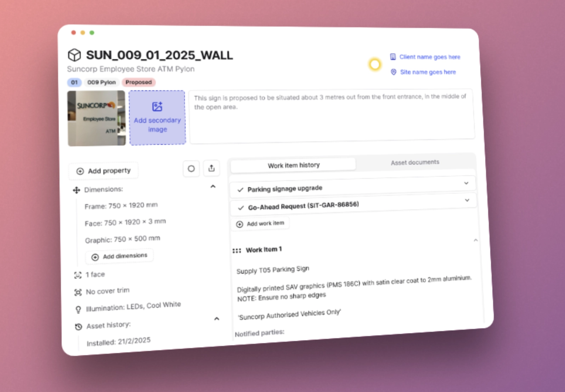Collapse the Asset history section chevron

click(217, 319)
